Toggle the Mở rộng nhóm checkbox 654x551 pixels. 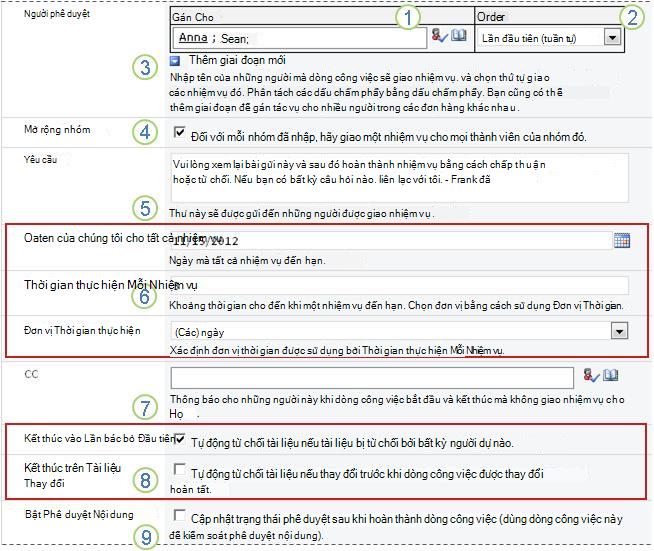tap(179, 133)
